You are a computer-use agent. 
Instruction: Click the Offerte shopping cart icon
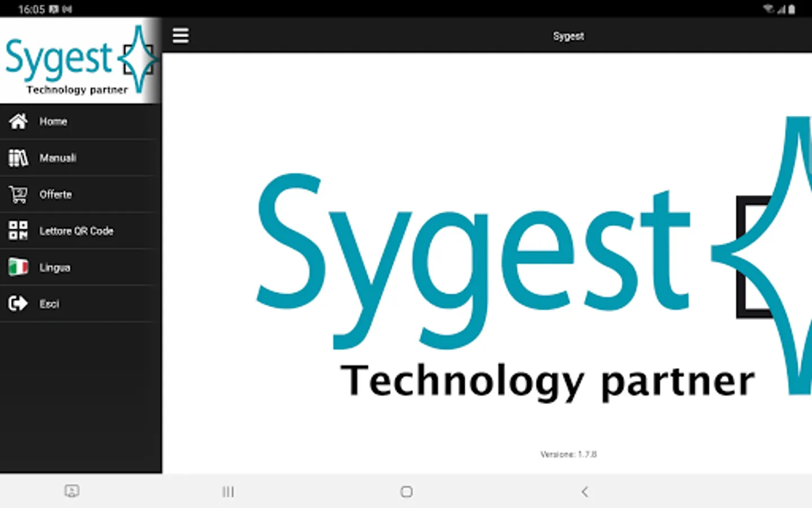pyautogui.click(x=18, y=194)
